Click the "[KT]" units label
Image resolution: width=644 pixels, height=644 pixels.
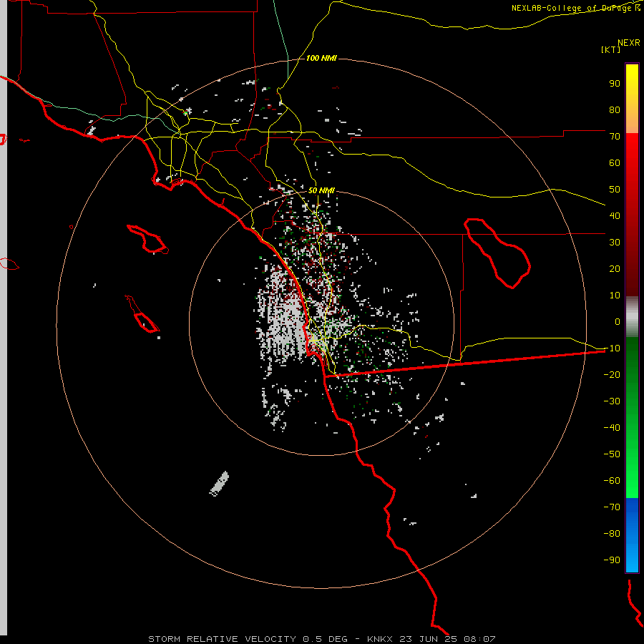click(x=611, y=49)
